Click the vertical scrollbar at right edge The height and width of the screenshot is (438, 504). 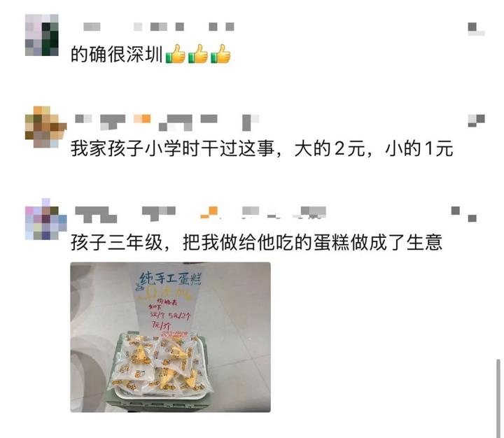pyautogui.click(x=498, y=398)
